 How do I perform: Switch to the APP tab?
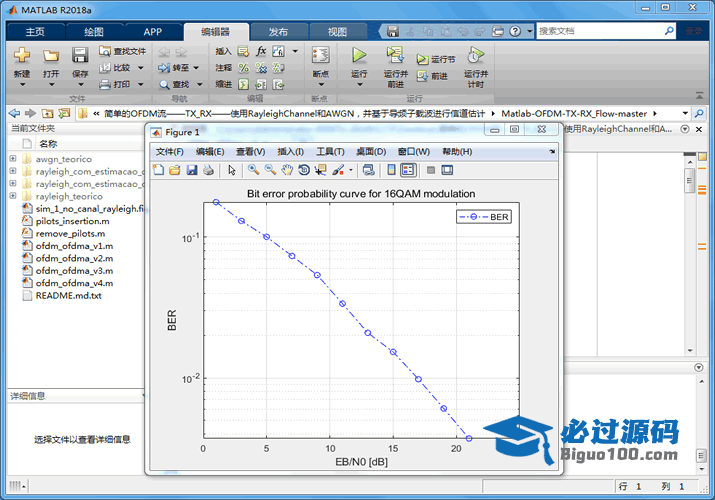click(152, 32)
